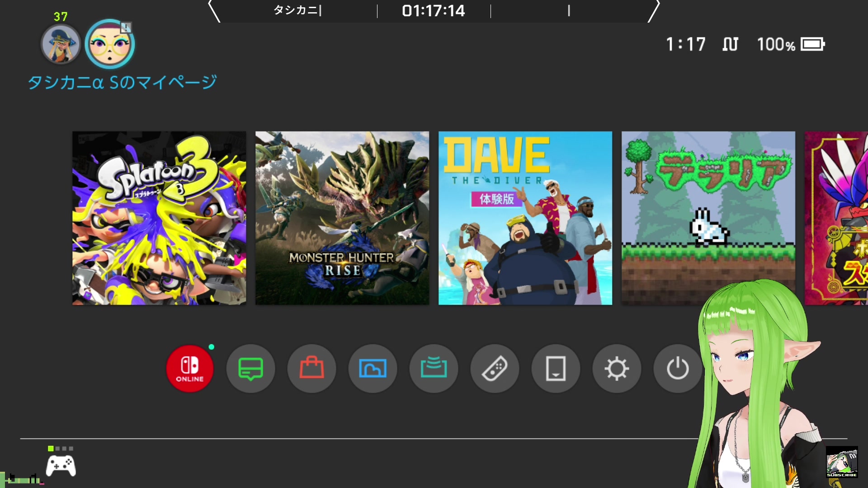Click the 01:17:14 stream timer
This screenshot has height=488, width=868.
[x=434, y=10]
